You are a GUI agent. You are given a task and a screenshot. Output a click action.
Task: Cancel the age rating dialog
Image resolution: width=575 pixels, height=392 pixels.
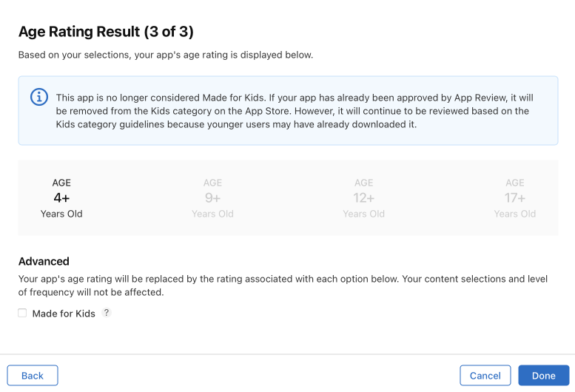pyautogui.click(x=485, y=376)
